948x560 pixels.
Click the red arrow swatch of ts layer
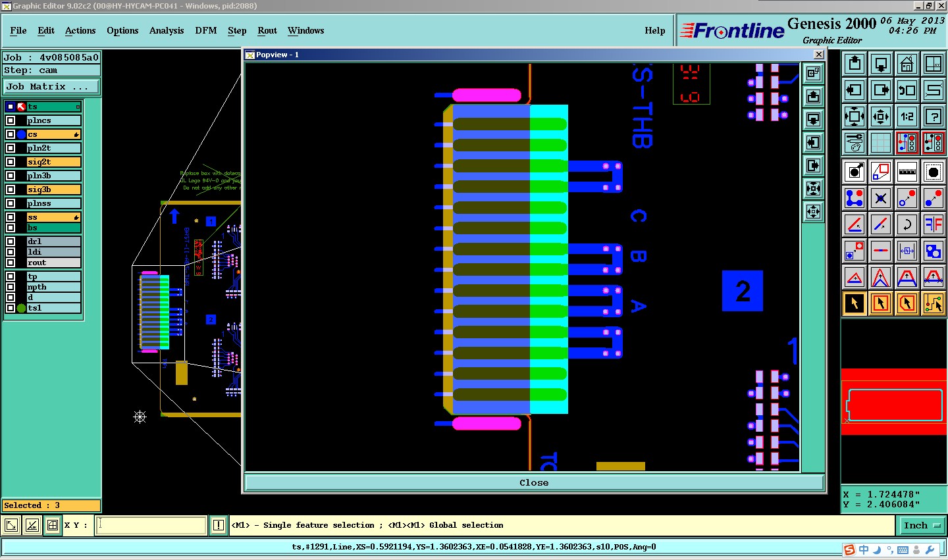point(21,107)
